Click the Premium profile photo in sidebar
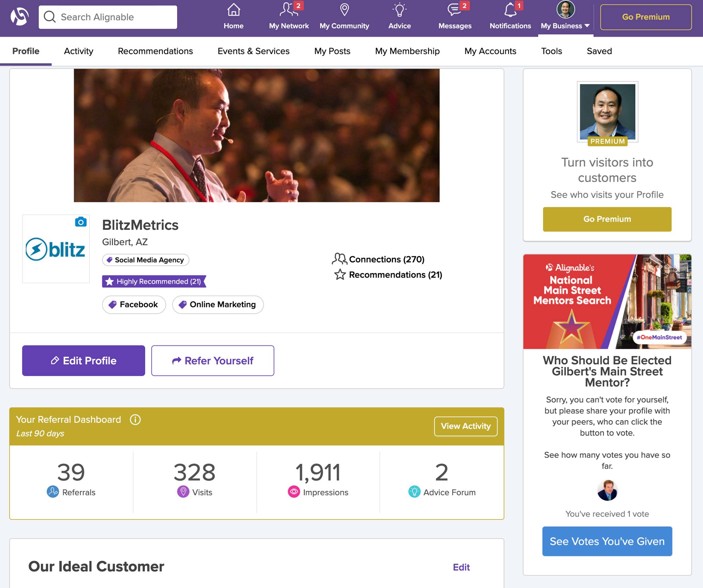 [x=607, y=112]
